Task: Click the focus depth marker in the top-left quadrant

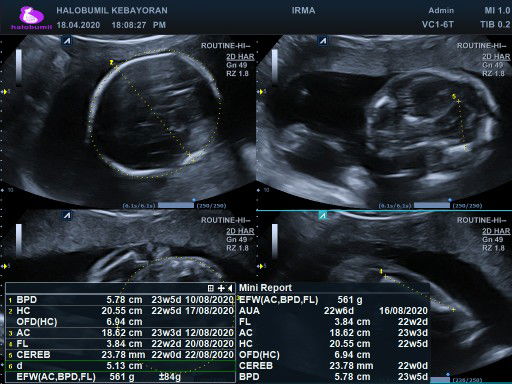Action: click(5, 91)
